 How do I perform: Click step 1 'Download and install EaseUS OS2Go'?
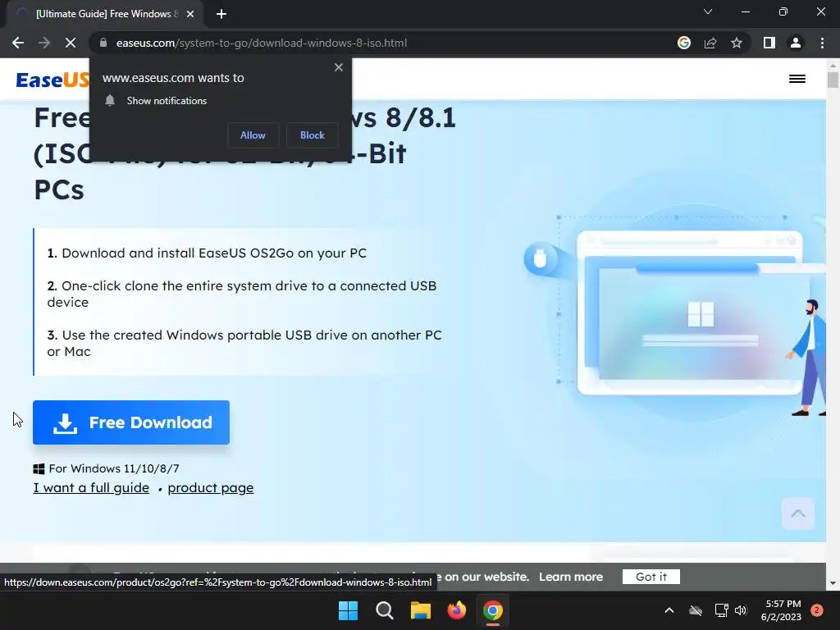click(207, 253)
